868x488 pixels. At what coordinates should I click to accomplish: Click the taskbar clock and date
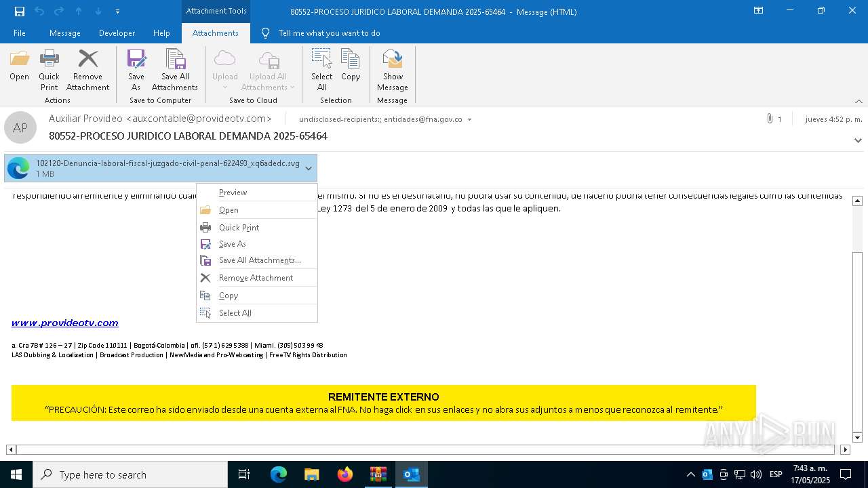(x=811, y=474)
